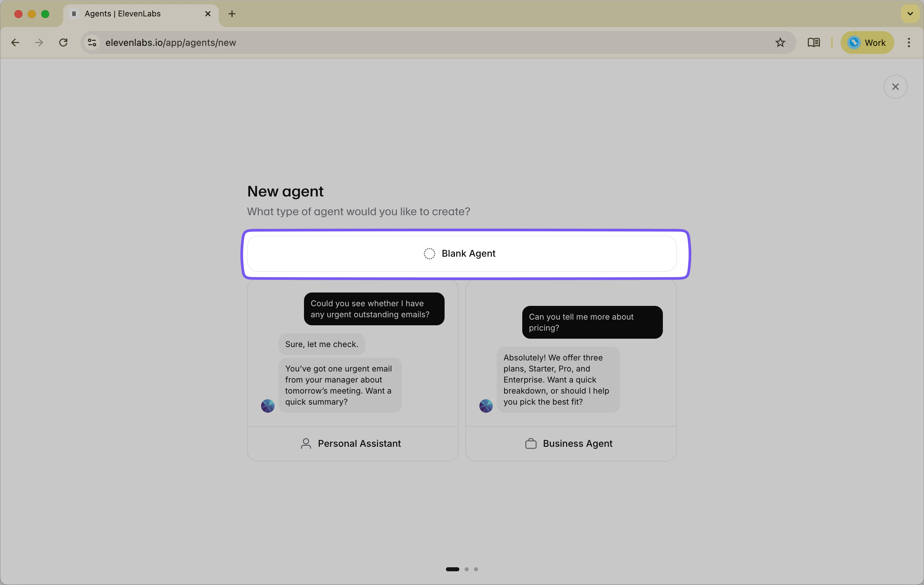Click the Personal Assistant person icon
Image resolution: width=924 pixels, height=585 pixels.
point(305,443)
